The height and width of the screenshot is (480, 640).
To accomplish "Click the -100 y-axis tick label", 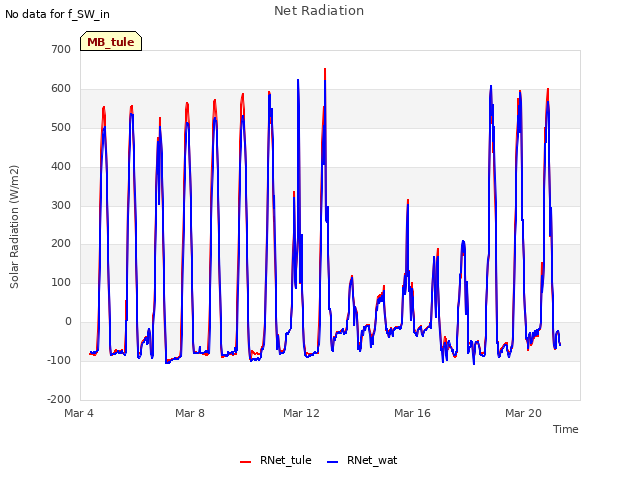I will click(59, 360).
